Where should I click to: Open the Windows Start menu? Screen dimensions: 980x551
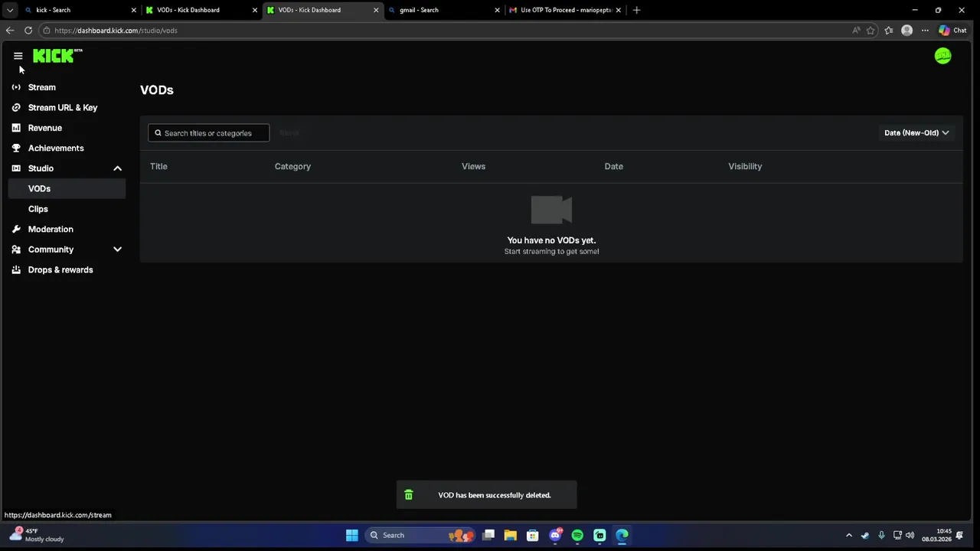click(x=352, y=535)
